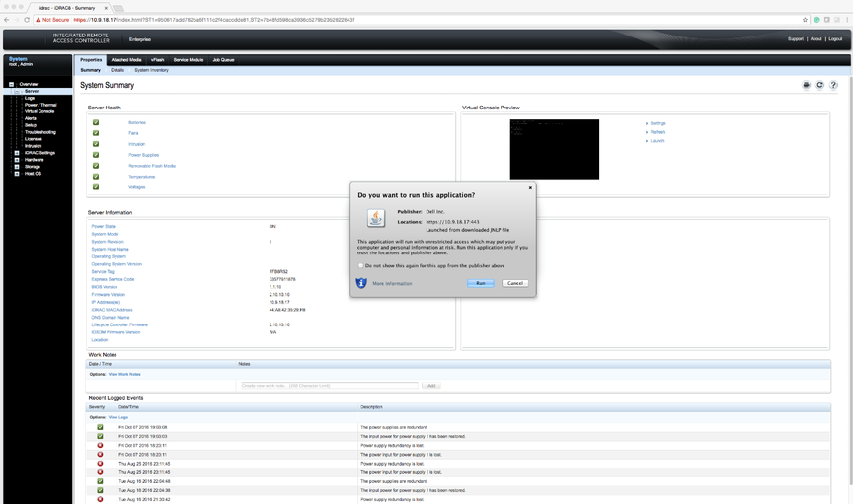This screenshot has width=853, height=504.
Task: Collapse the Overview tree node
Action: click(x=12, y=85)
